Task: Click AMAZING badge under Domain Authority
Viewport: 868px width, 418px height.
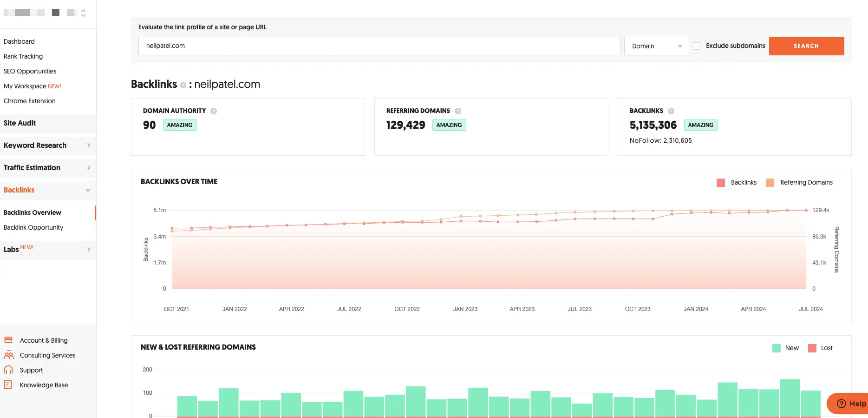Action: click(180, 125)
